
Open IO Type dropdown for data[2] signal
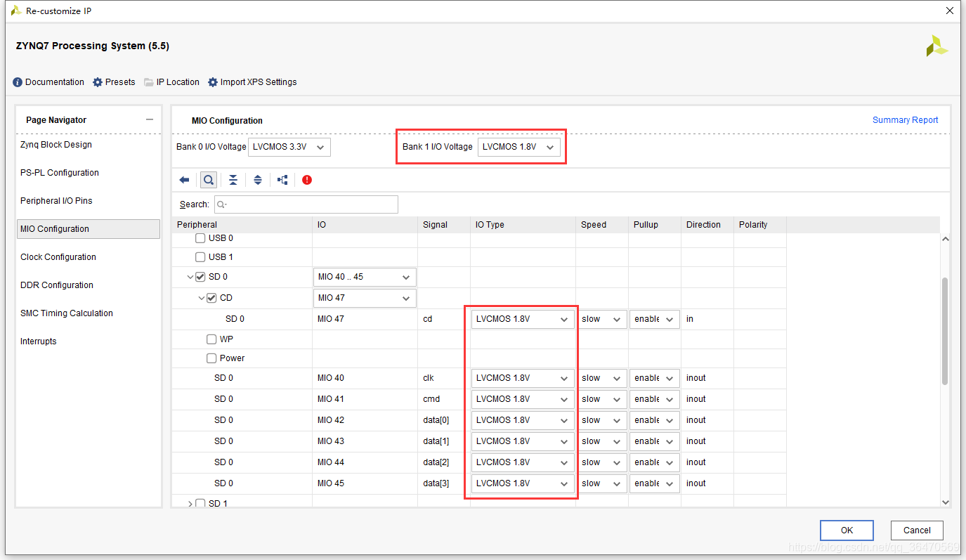coord(523,462)
